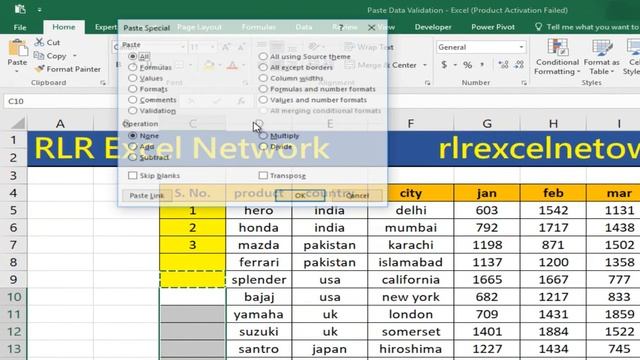Expand the Merge & Center dropdown arrow
The height and width of the screenshot is (360, 640).
[x=425, y=65]
